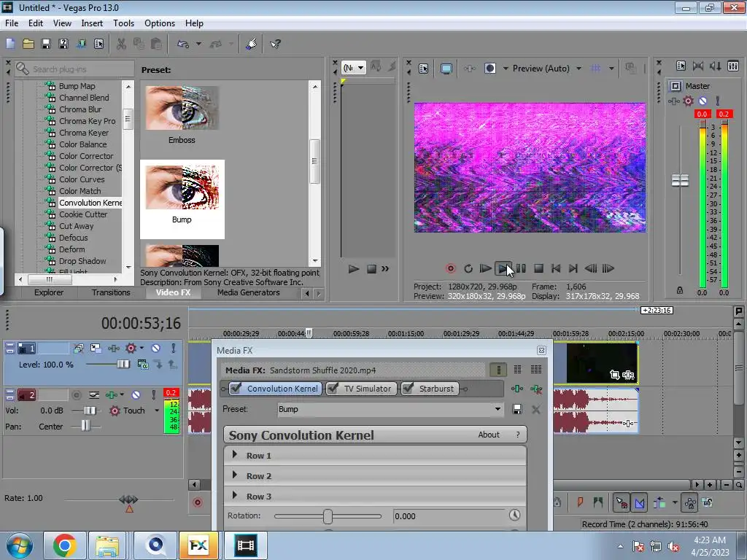This screenshot has height=560, width=747.
Task: Pause playback in the video preview
Action: pyautogui.click(x=521, y=268)
